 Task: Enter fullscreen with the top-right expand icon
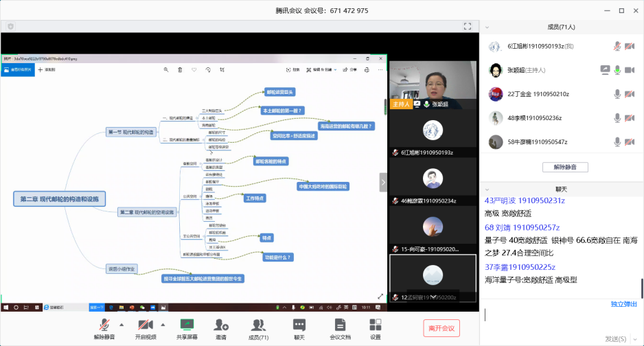pyautogui.click(x=467, y=26)
